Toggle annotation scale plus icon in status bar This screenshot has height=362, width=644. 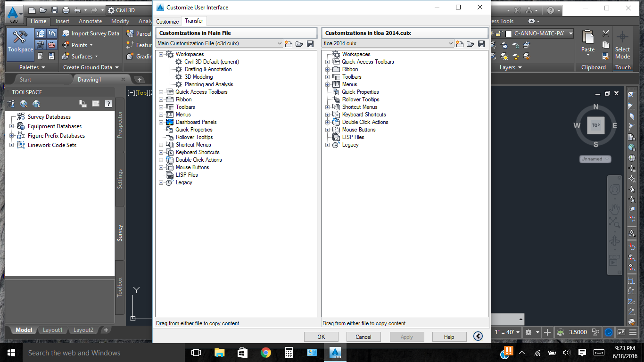546,332
